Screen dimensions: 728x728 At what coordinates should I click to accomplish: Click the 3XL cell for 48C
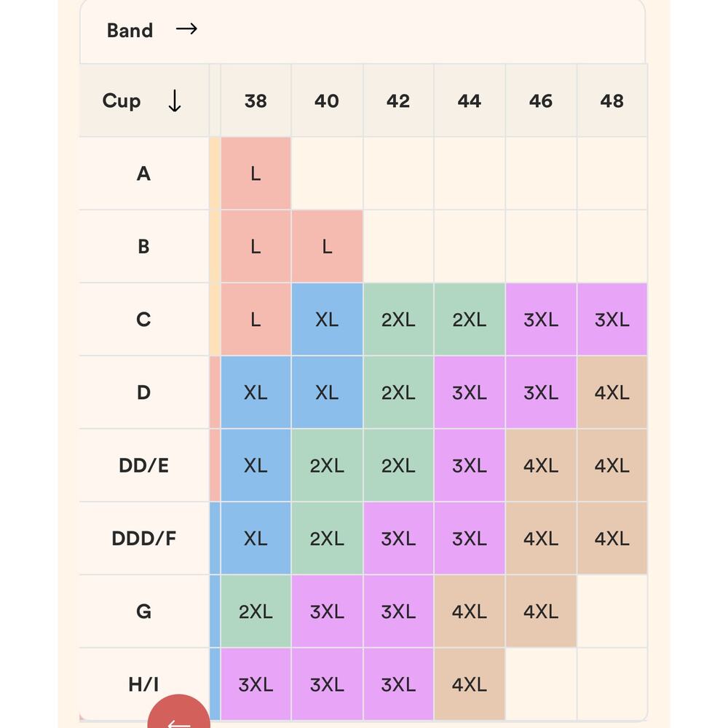click(612, 320)
